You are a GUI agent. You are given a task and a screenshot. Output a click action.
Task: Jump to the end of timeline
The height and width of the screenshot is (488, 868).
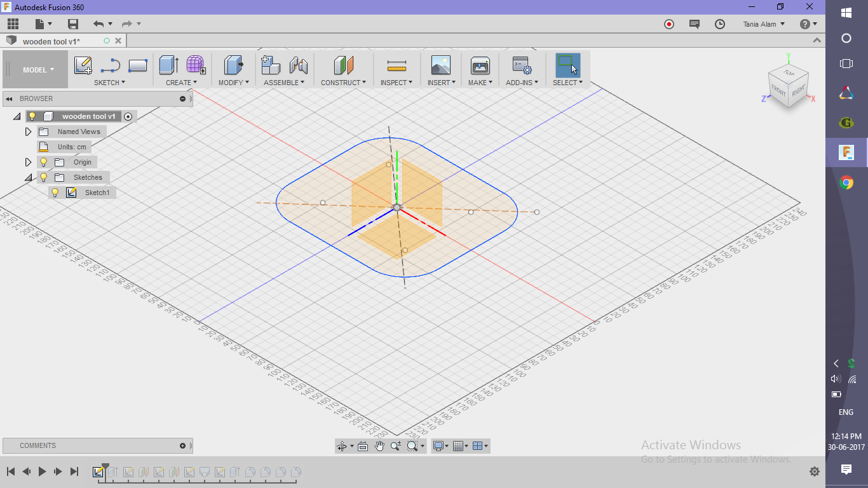tap(74, 471)
